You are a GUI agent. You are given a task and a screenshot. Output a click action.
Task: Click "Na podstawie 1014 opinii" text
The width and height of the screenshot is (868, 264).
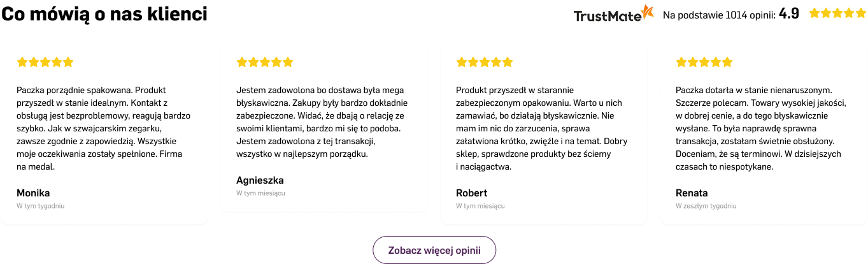pyautogui.click(x=718, y=14)
